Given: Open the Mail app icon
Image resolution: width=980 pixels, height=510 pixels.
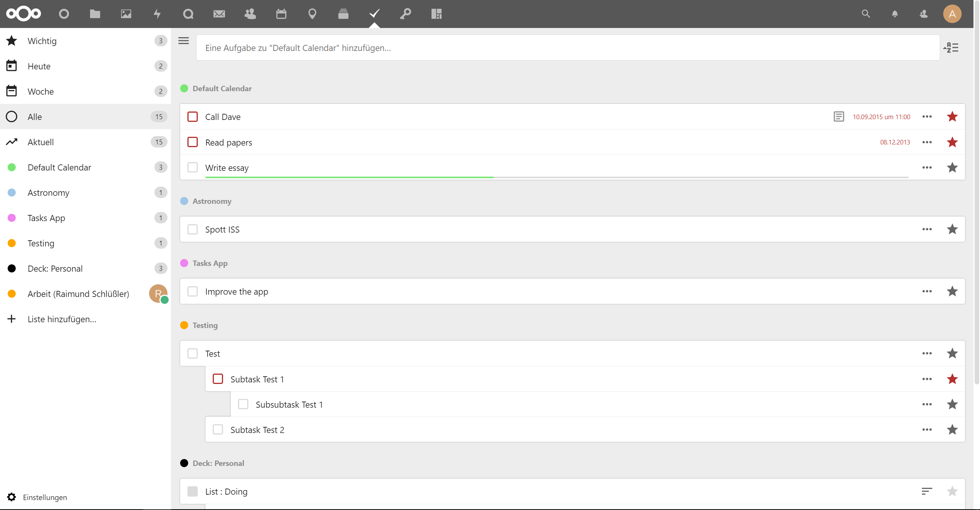Looking at the screenshot, I should pos(219,14).
